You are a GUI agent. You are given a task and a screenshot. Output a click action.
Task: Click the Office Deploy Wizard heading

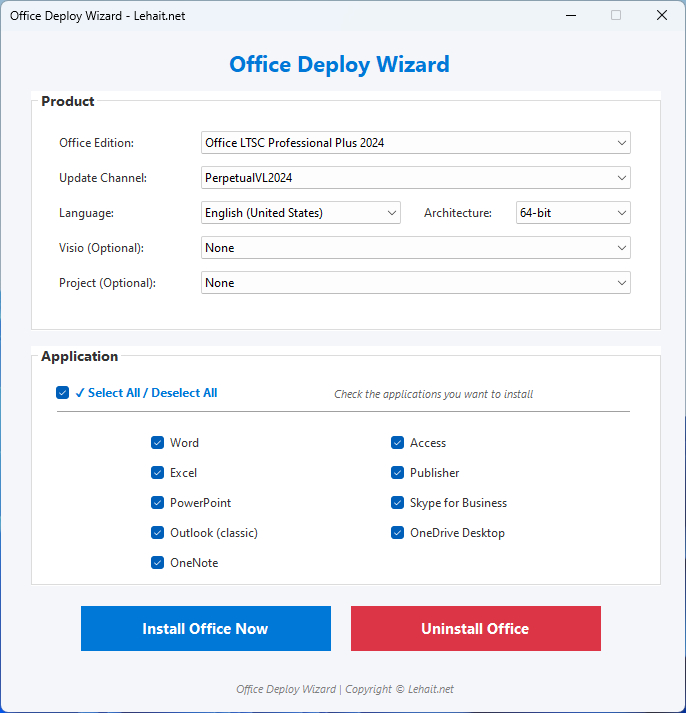pyautogui.click(x=339, y=65)
